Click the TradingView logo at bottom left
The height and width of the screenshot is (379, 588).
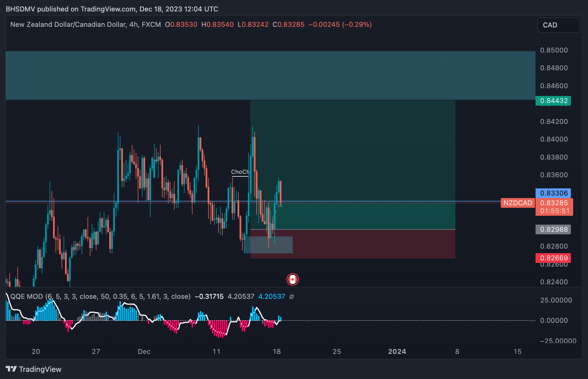(x=33, y=369)
